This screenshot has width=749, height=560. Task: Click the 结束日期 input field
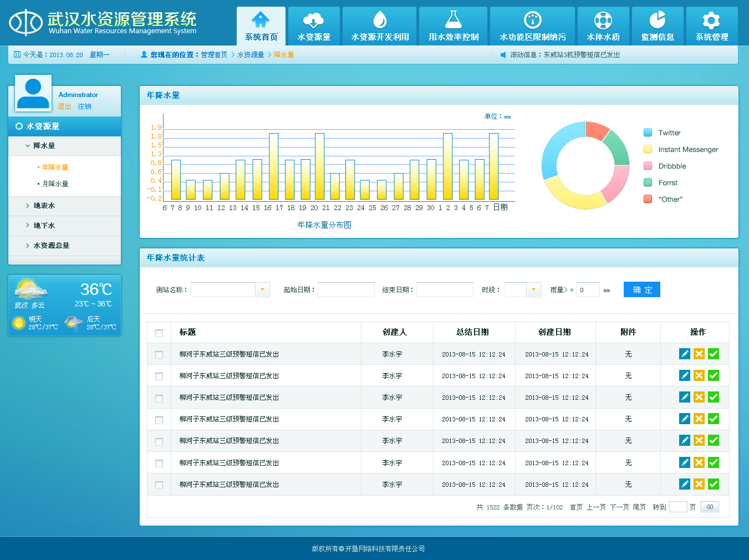(x=445, y=289)
